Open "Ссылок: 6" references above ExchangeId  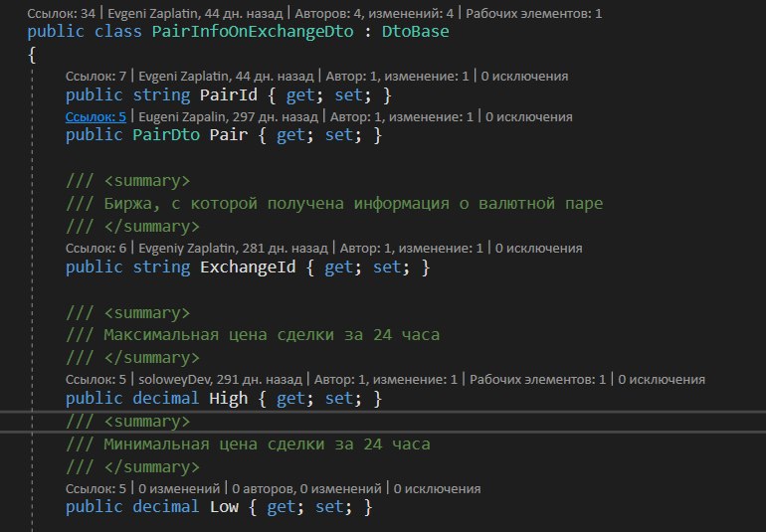coord(96,249)
